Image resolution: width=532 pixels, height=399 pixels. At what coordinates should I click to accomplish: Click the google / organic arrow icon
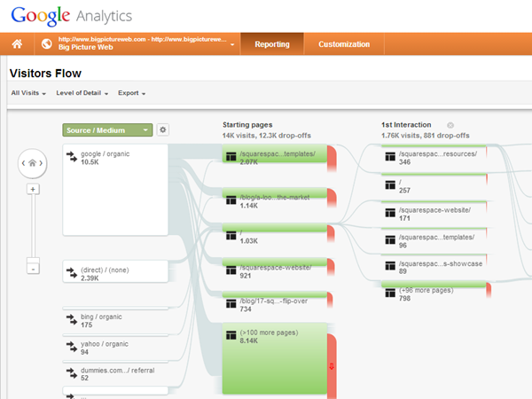pos(72,157)
